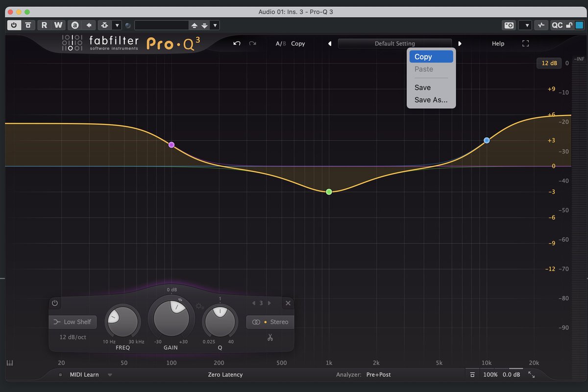The width and height of the screenshot is (588, 392).
Task: Open the Analyzer Pre+Post settings
Action: 379,375
